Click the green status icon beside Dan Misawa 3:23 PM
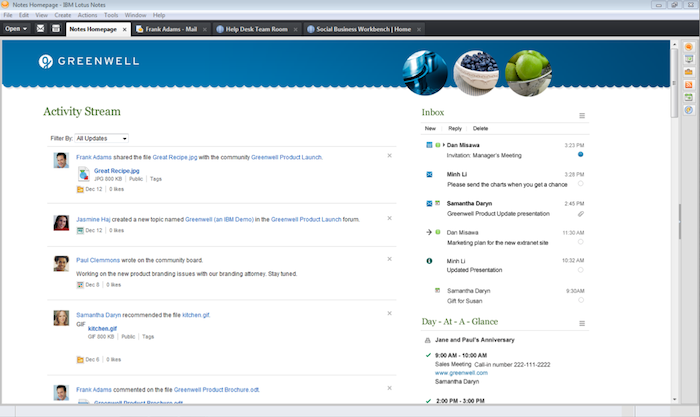700x417 pixels. [x=438, y=145]
